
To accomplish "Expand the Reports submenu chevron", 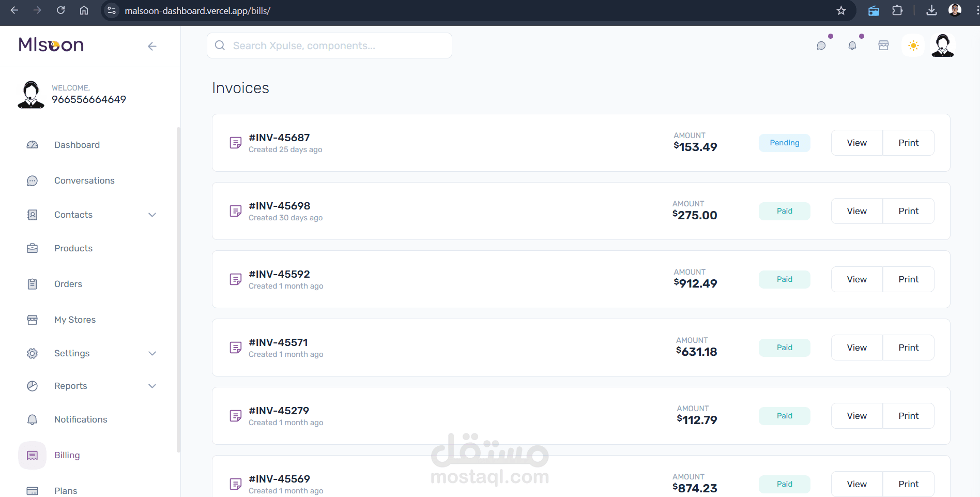I will 152,386.
